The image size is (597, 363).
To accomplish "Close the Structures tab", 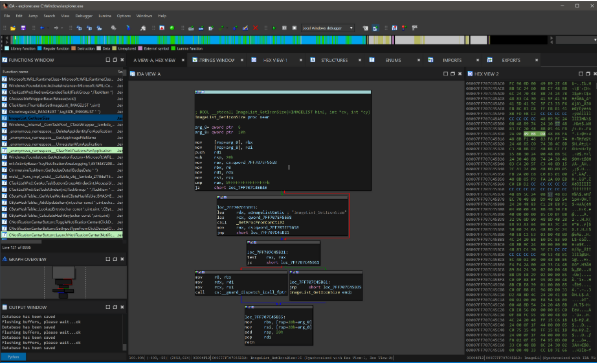I will 359,60.
